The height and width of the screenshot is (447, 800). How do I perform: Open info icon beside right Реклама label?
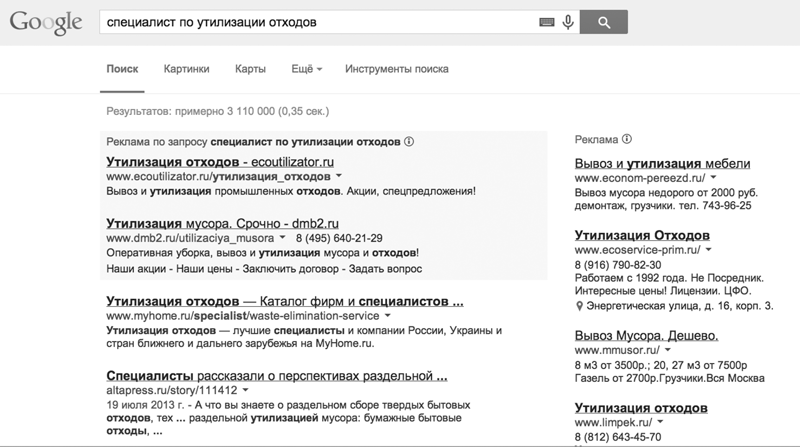[x=626, y=139]
